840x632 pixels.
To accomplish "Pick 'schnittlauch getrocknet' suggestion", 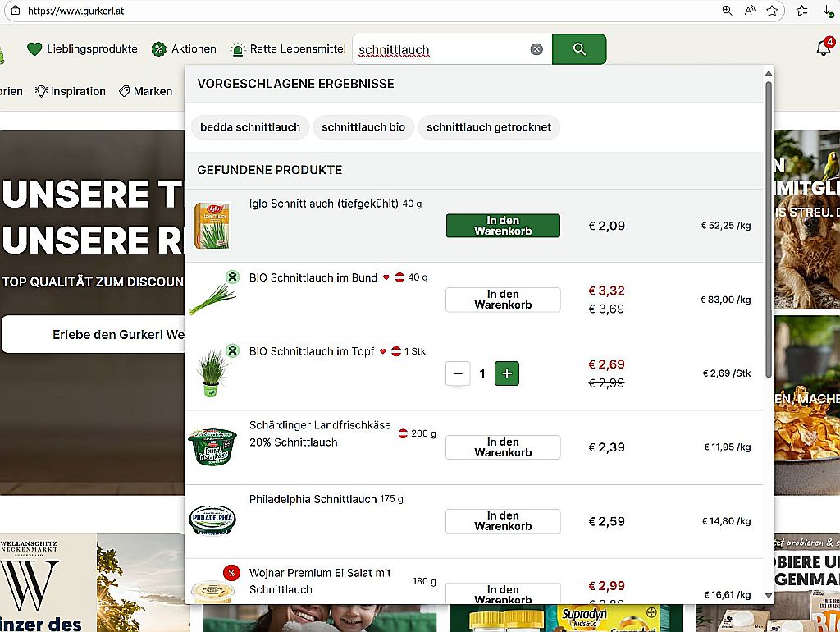I will (x=489, y=127).
